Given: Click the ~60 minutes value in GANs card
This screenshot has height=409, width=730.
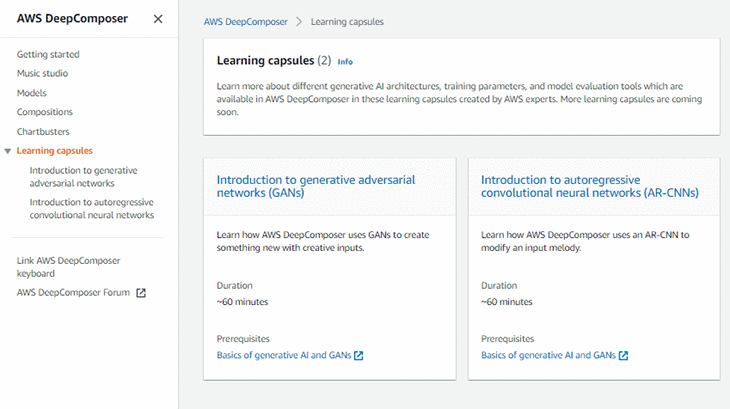Looking at the screenshot, I should tap(242, 302).
